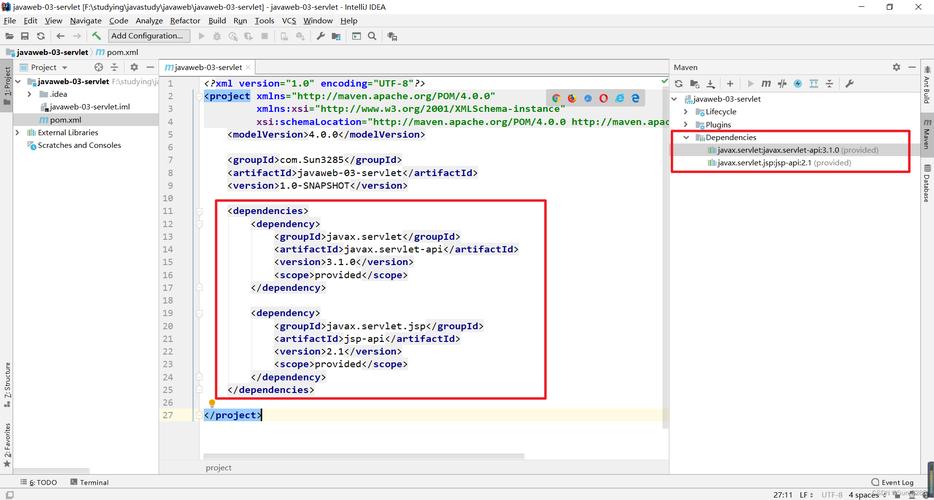
Task: Collapse the Dependencies node in Maven panel
Action: pos(686,137)
